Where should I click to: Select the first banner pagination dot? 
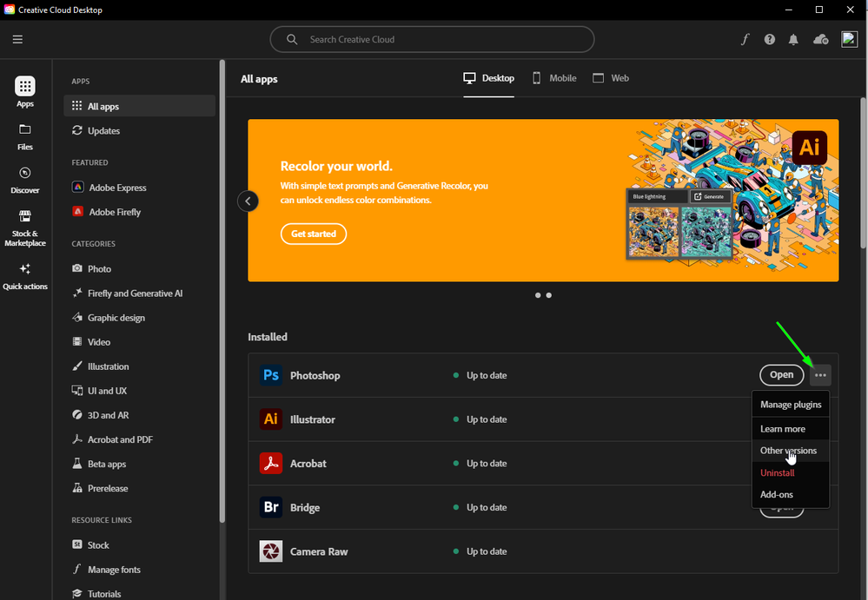tap(538, 295)
